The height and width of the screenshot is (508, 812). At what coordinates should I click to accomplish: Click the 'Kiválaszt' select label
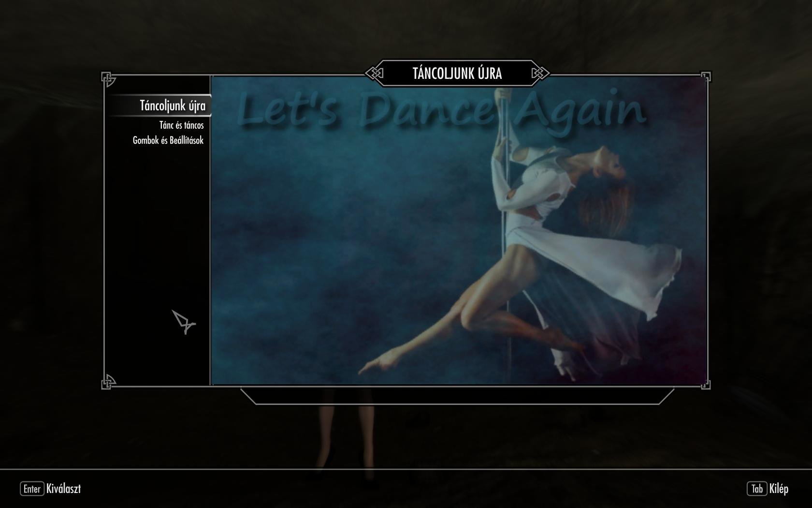point(64,489)
